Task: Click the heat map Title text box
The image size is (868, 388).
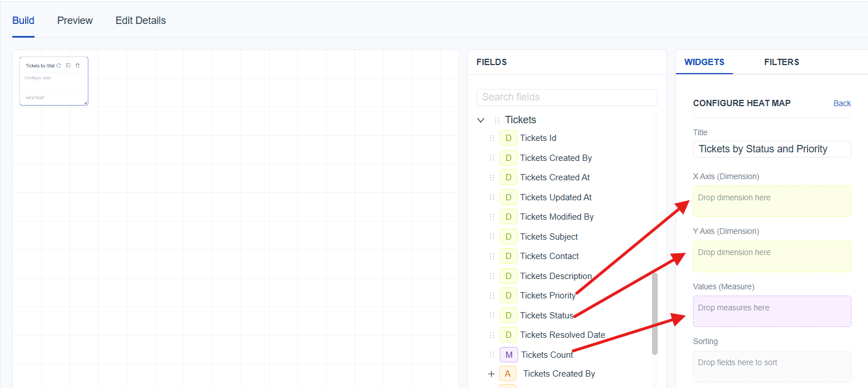Action: [x=772, y=149]
